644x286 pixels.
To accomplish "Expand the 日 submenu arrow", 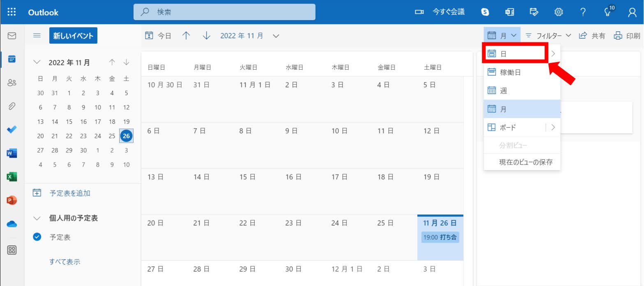I will (553, 53).
